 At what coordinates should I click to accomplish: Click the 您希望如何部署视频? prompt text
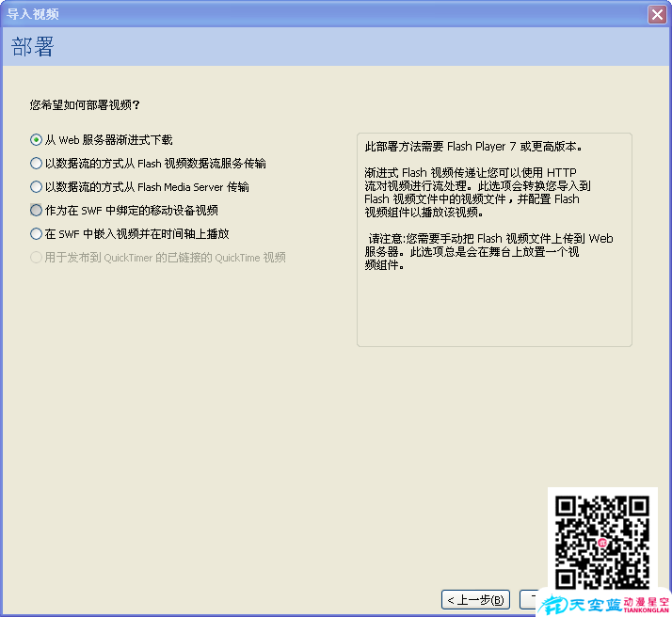click(x=85, y=105)
